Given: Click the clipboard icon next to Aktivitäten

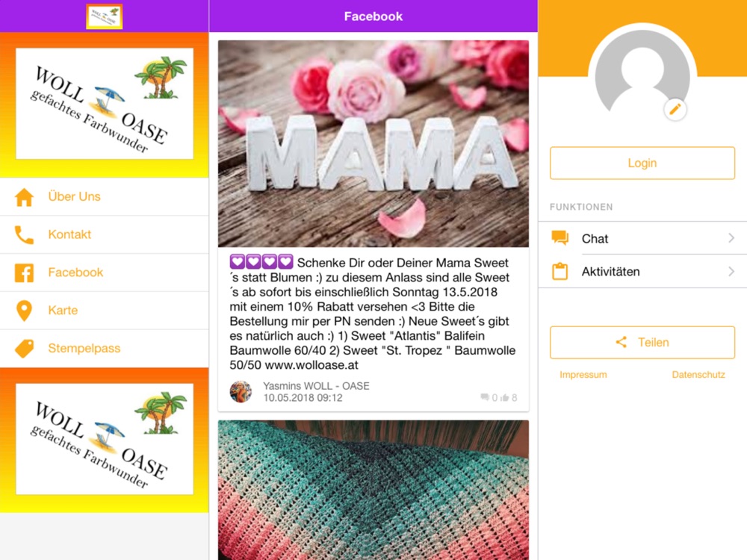Looking at the screenshot, I should point(560,271).
